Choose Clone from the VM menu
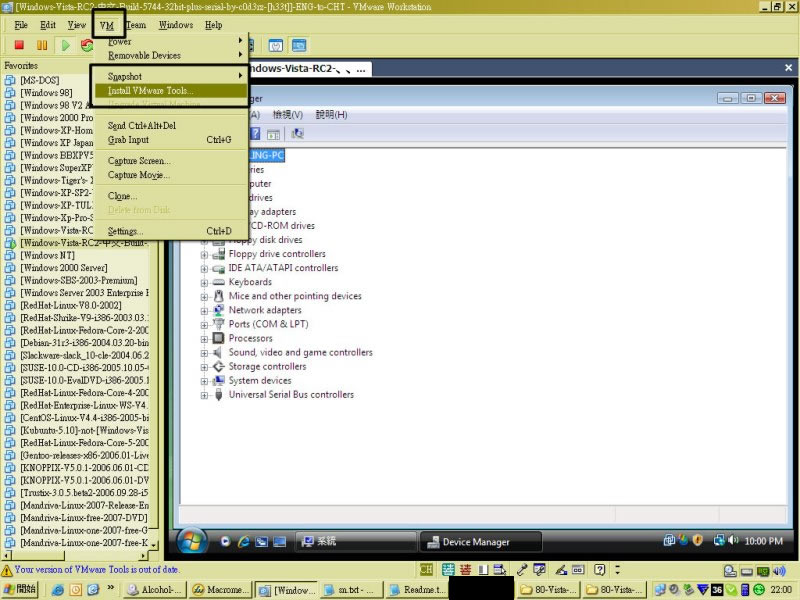 point(170,196)
